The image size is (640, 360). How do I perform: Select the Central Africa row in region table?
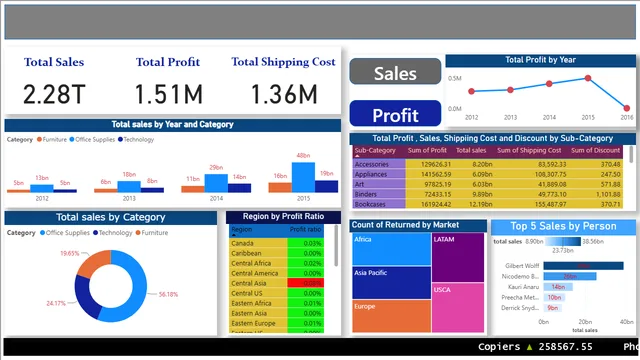(277, 263)
